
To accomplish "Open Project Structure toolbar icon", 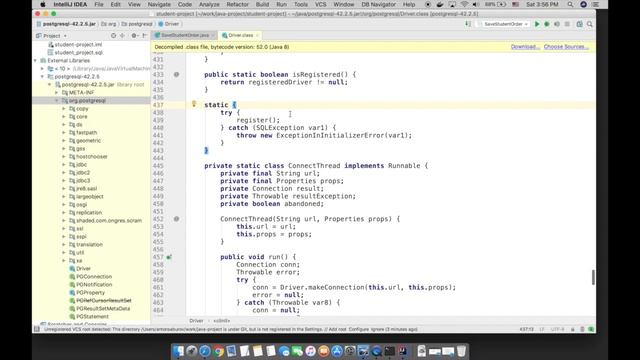I will click(580, 24).
